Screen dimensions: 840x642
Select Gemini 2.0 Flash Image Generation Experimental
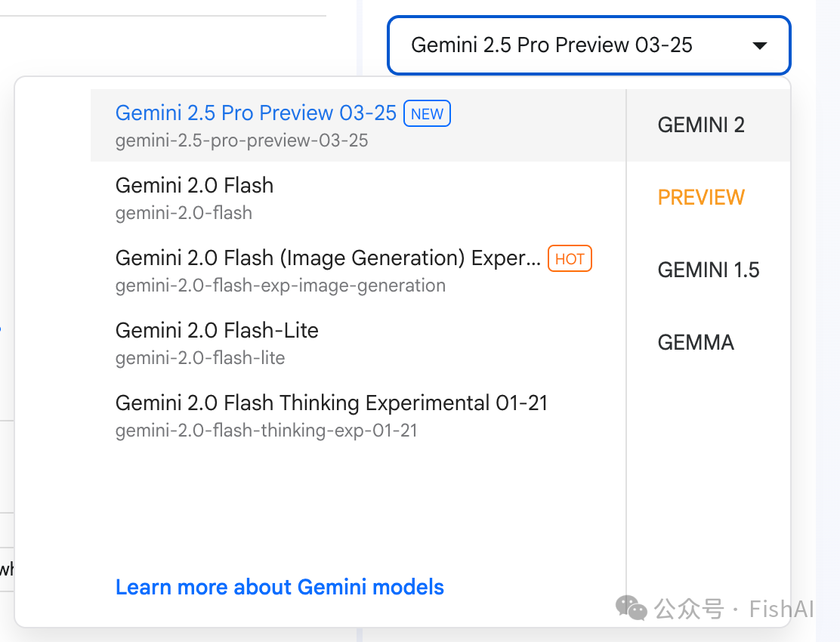[358, 270]
